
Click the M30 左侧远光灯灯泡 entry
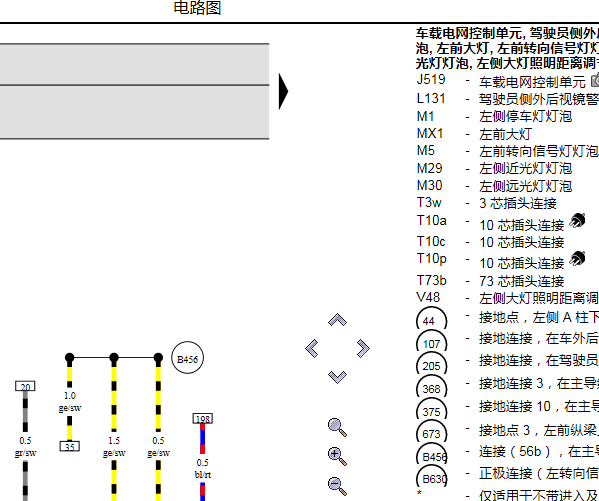pos(494,186)
